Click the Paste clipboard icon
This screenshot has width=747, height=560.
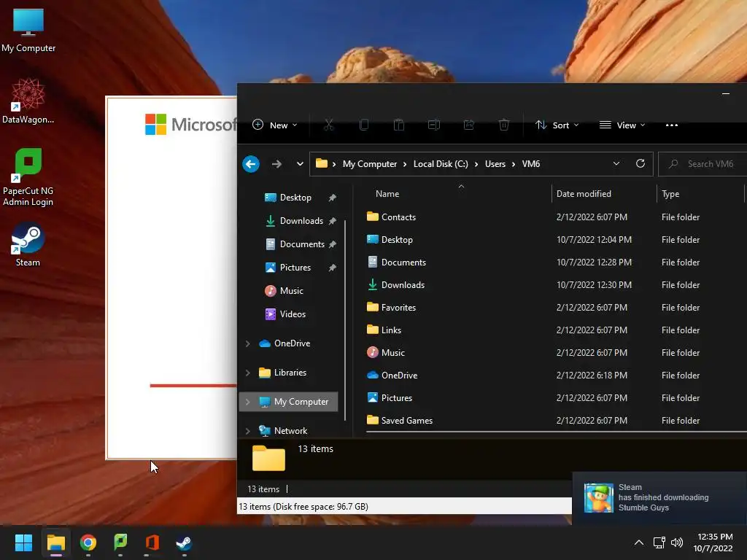(399, 125)
